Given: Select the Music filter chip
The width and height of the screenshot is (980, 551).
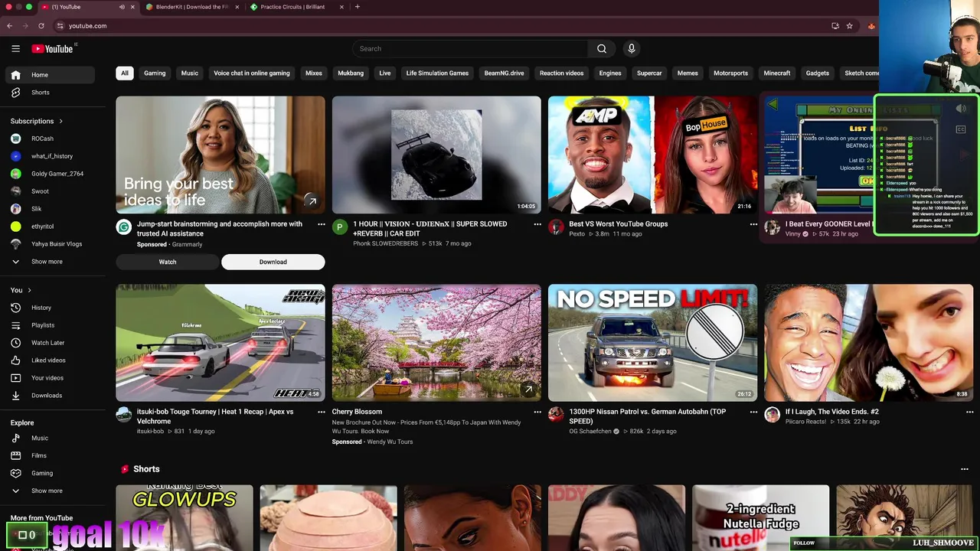Looking at the screenshot, I should 190,73.
